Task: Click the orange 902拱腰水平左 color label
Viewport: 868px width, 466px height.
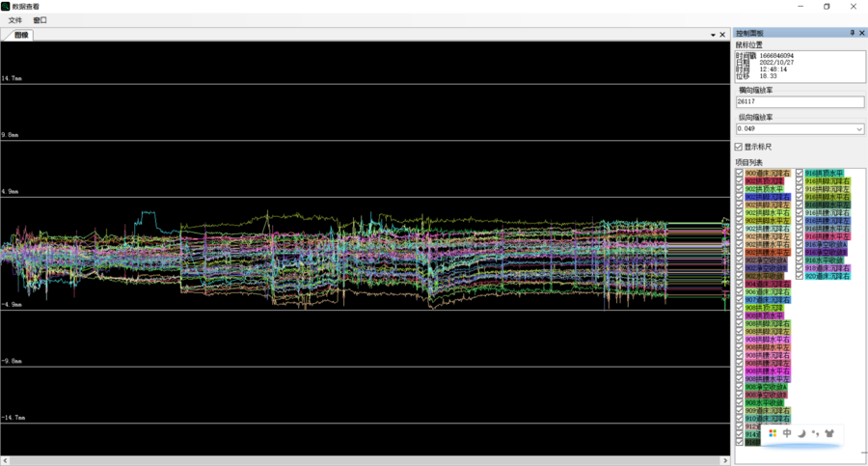Action: pos(768,252)
